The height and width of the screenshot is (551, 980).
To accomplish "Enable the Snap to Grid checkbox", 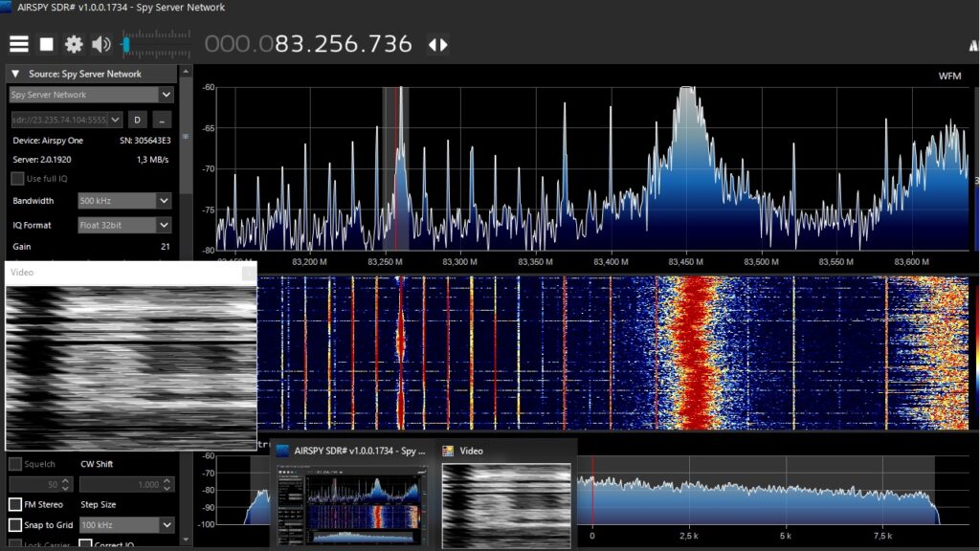I will pyautogui.click(x=15, y=525).
